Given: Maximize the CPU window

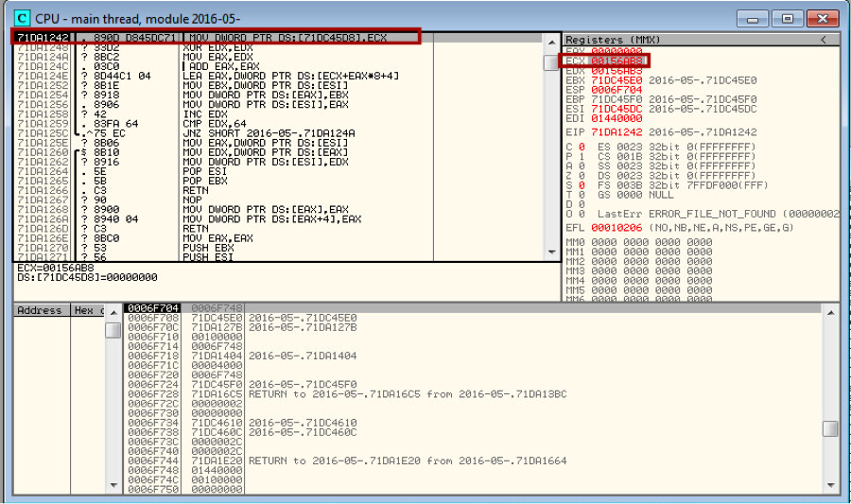Looking at the screenshot, I should (x=785, y=18).
